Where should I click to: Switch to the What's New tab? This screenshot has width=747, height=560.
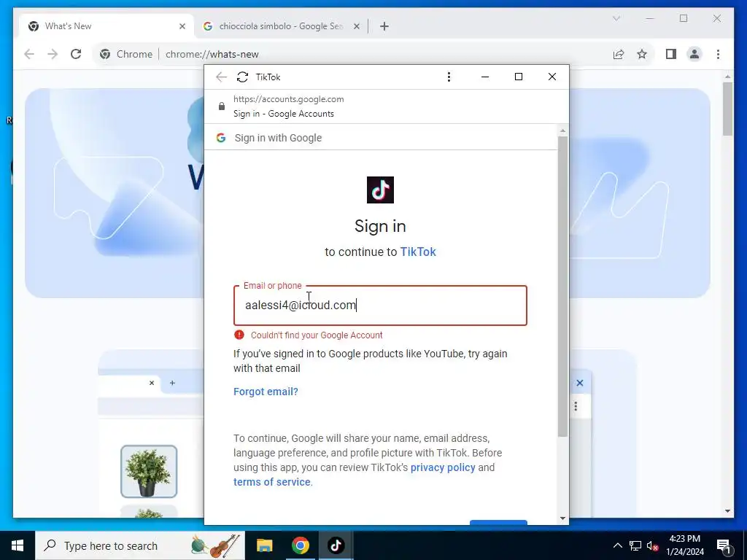pyautogui.click(x=107, y=26)
